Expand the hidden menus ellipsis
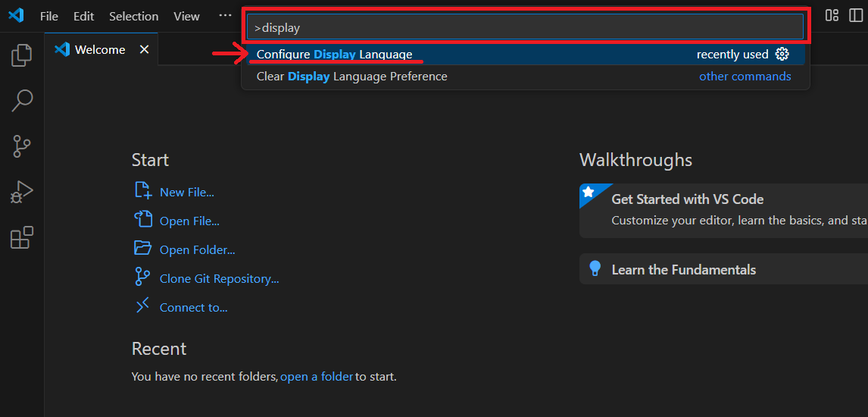Image resolution: width=868 pixels, height=417 pixels. 225,15
